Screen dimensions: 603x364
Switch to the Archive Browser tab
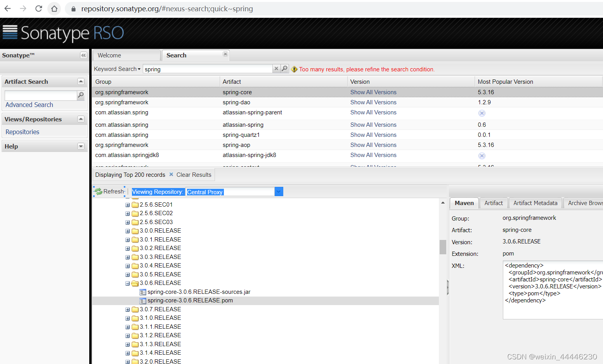pos(584,203)
